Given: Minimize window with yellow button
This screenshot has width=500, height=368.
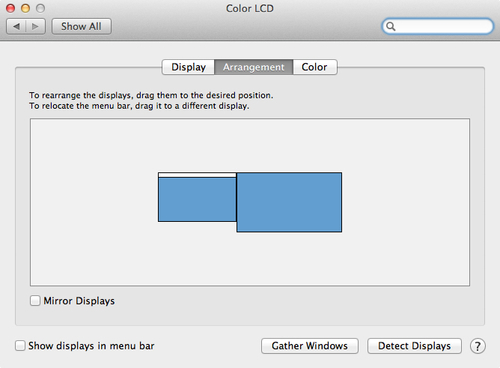Looking at the screenshot, I should (x=26, y=8).
